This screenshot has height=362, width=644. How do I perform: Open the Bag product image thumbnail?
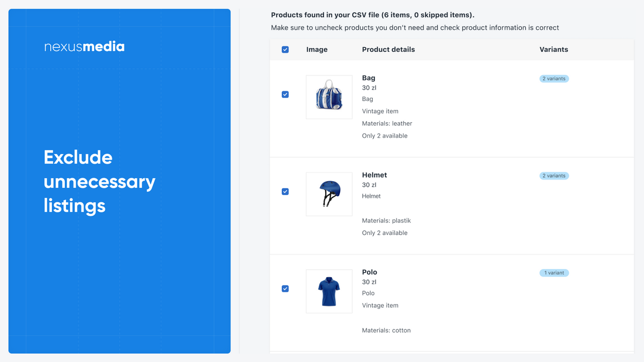coord(329,97)
